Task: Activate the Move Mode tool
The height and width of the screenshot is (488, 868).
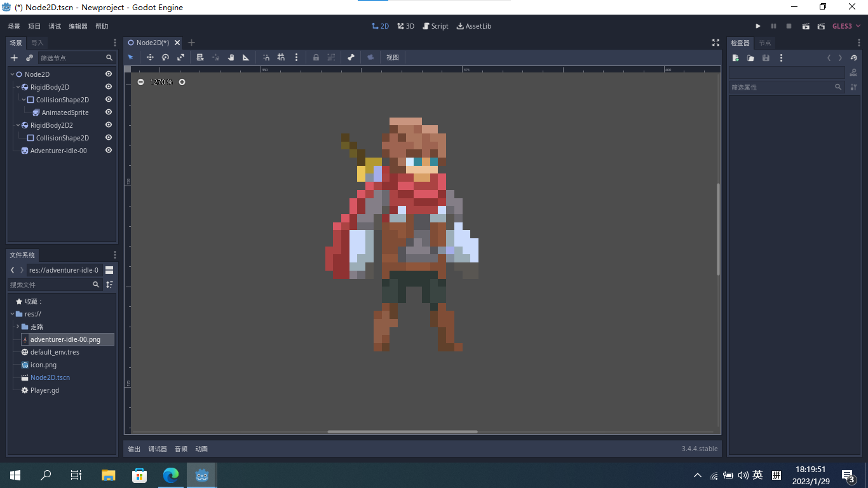Action: pyautogui.click(x=150, y=57)
